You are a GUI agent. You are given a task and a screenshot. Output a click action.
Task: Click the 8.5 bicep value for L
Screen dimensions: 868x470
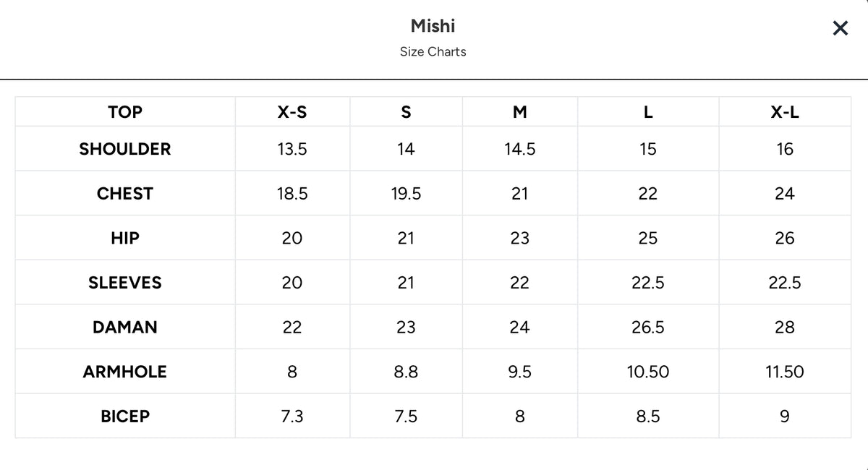(648, 416)
